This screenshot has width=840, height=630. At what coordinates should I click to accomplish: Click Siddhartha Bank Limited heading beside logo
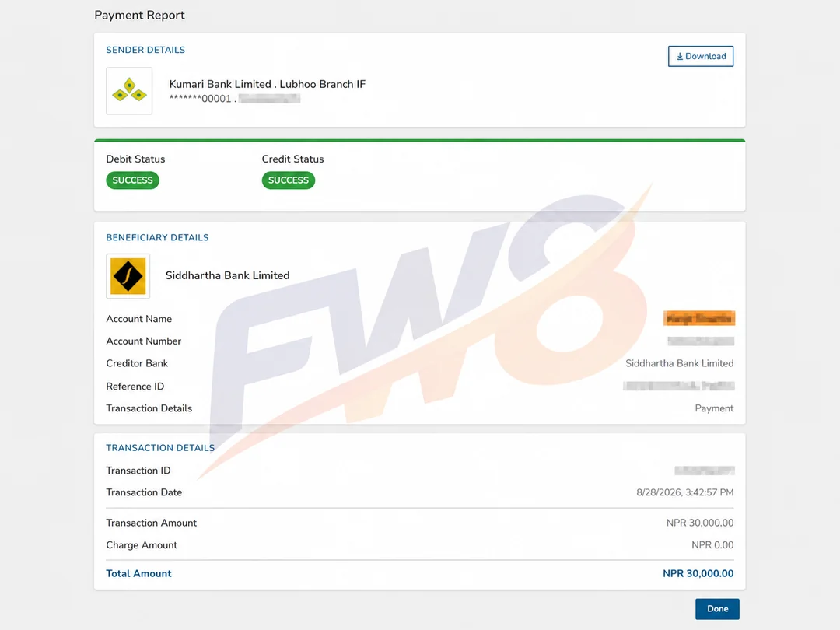tap(227, 275)
